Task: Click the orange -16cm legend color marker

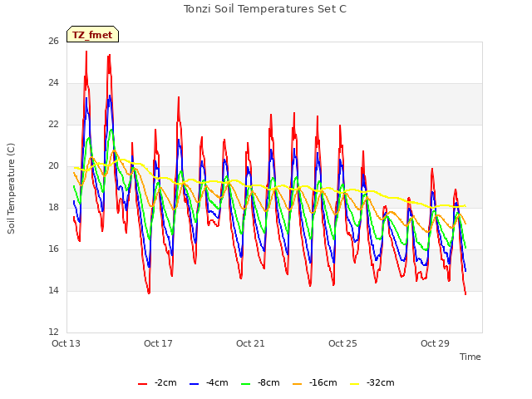Action: pos(297,384)
